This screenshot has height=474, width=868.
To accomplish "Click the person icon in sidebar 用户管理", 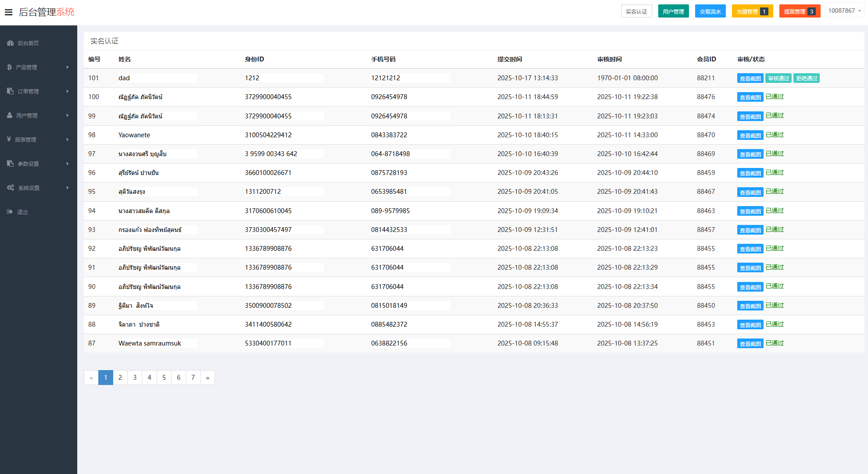I will point(10,115).
